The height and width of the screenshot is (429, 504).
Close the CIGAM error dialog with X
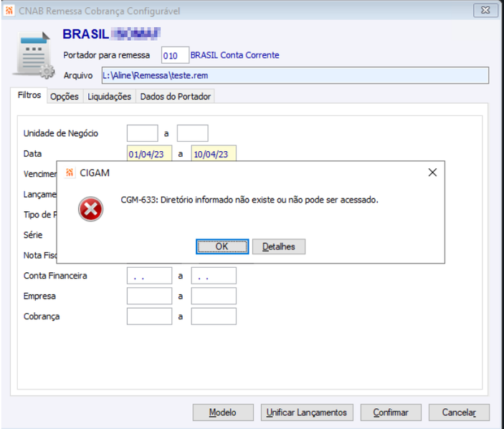pyautogui.click(x=432, y=173)
